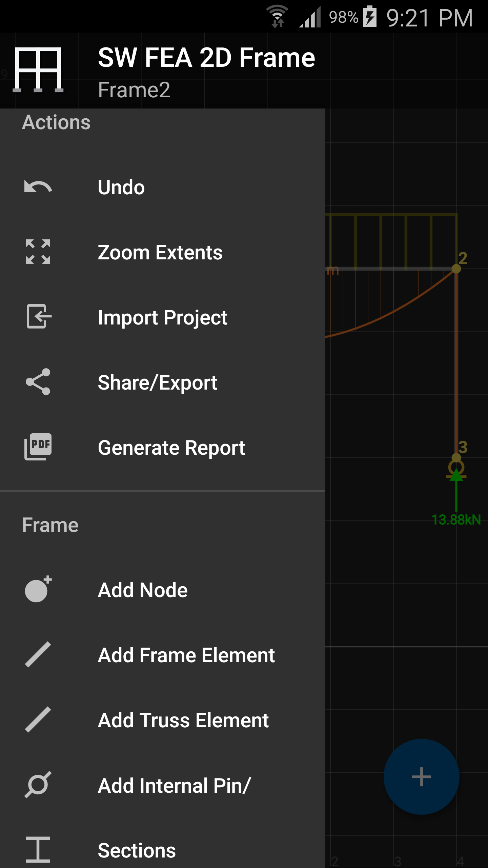Click the Sections I-beam icon
The image size is (488, 868).
[x=38, y=850]
